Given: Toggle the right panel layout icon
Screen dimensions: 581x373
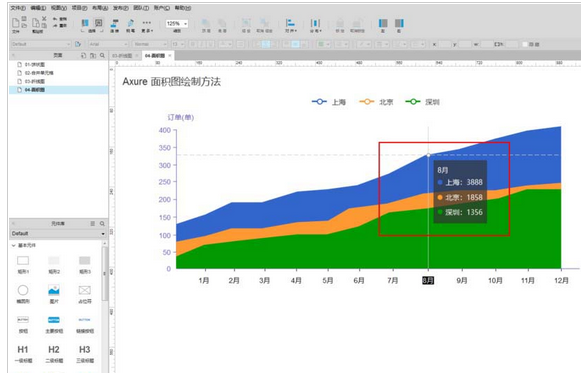Looking at the screenshot, I should point(399,26).
